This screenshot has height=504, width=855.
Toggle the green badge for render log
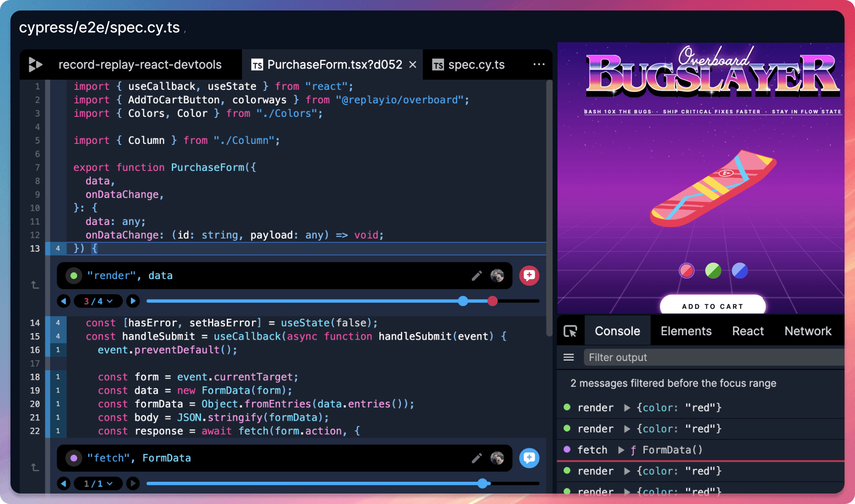[x=74, y=276]
